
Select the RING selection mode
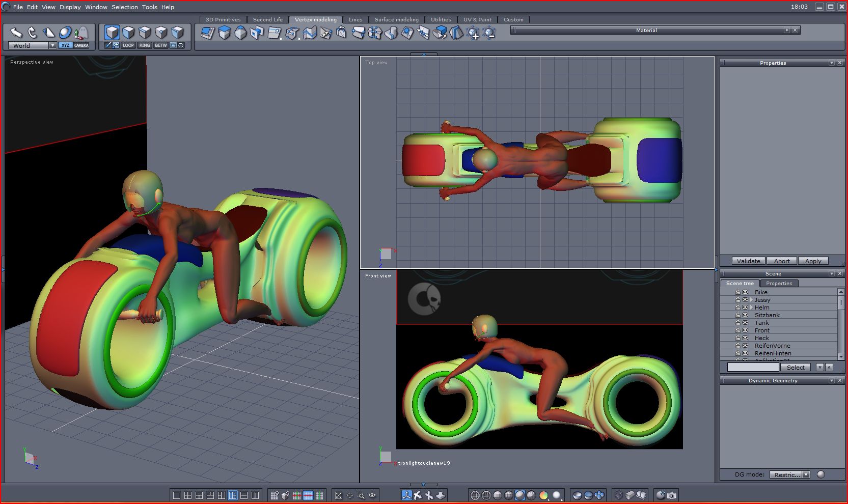coord(145,45)
